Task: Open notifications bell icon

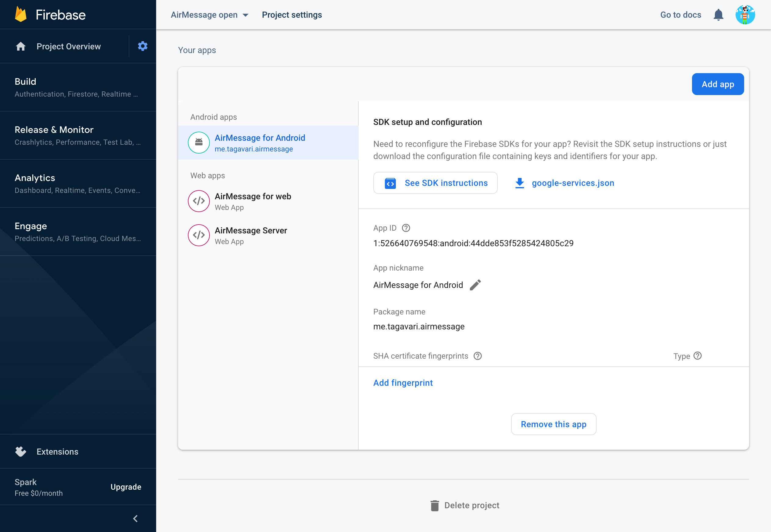Action: (718, 15)
